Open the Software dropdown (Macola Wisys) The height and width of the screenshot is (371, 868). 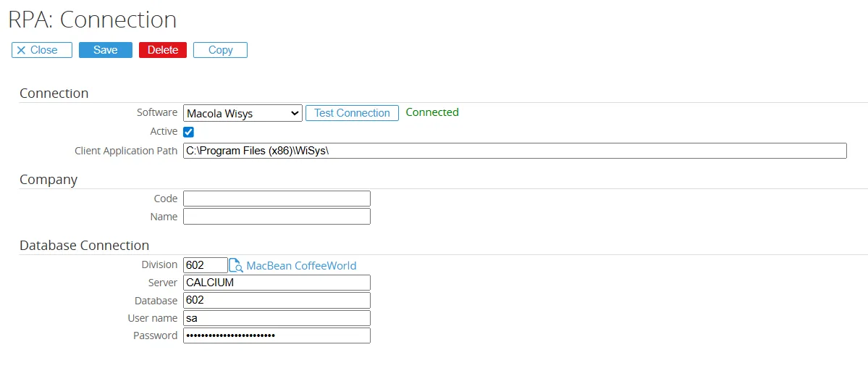(243, 113)
